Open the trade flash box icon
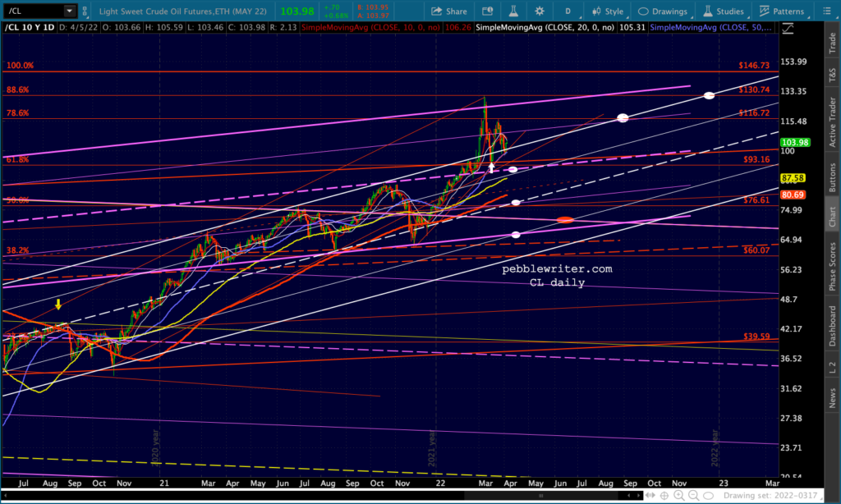Image resolution: width=841 pixels, height=504 pixels. tap(487, 11)
